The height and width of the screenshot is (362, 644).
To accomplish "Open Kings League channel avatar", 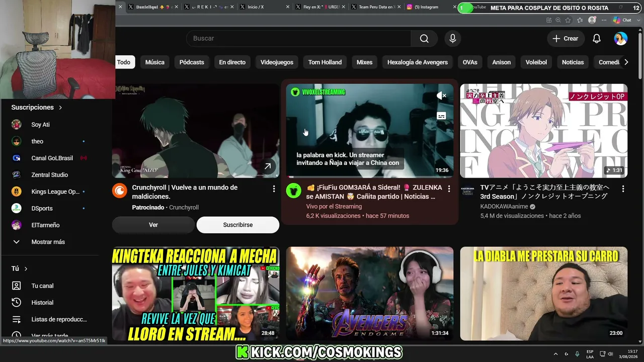I will (x=17, y=192).
